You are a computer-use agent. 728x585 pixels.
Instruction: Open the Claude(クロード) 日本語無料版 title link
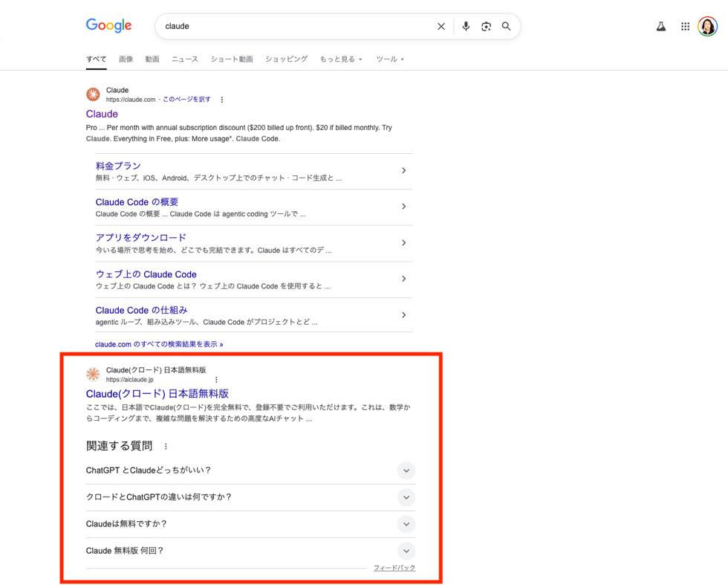tap(157, 393)
